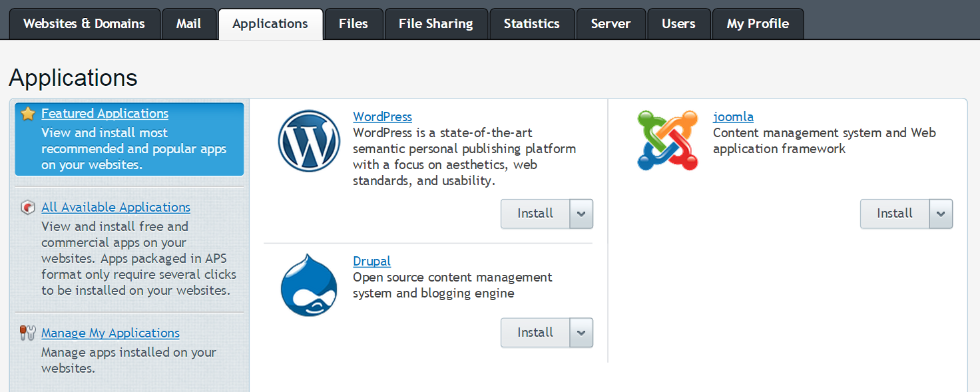The image size is (980, 392).
Task: Select the Statistics tab
Action: (x=531, y=24)
